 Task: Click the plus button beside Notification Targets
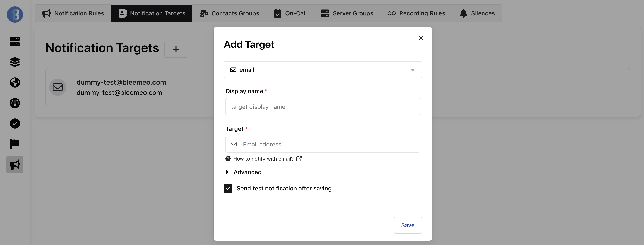176,49
